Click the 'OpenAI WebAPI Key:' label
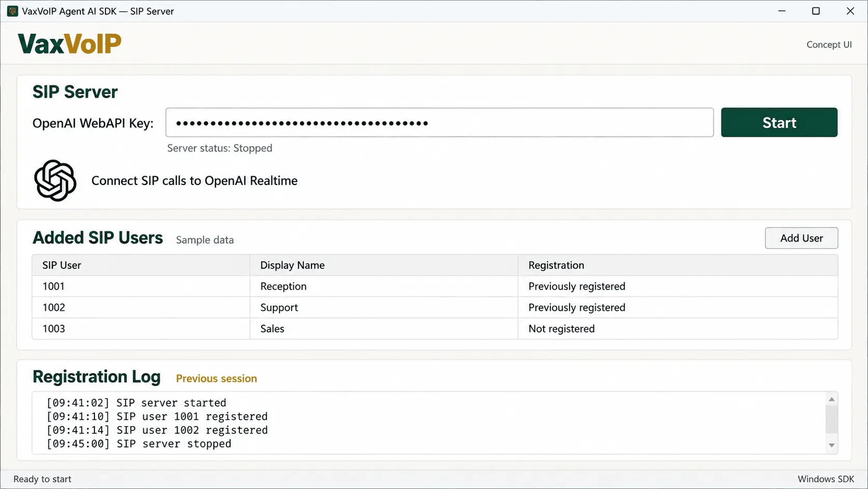The height and width of the screenshot is (489, 868). 93,123
